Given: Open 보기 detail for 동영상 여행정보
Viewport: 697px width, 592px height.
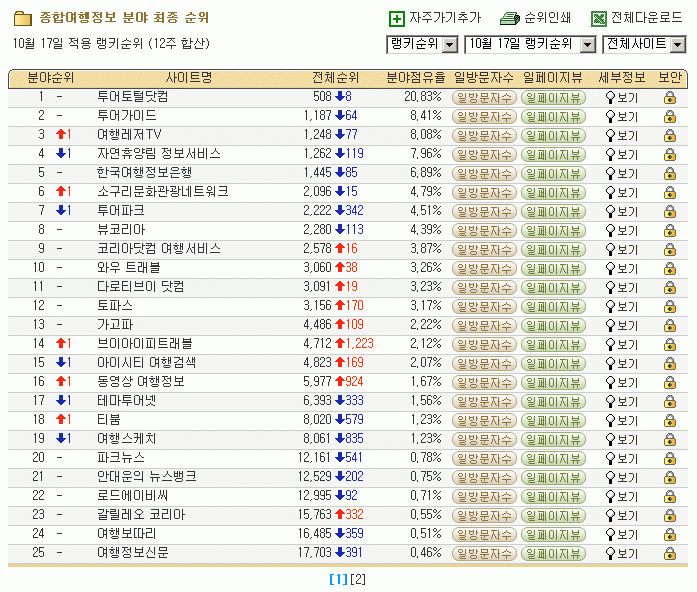Looking at the screenshot, I should click(622, 383).
